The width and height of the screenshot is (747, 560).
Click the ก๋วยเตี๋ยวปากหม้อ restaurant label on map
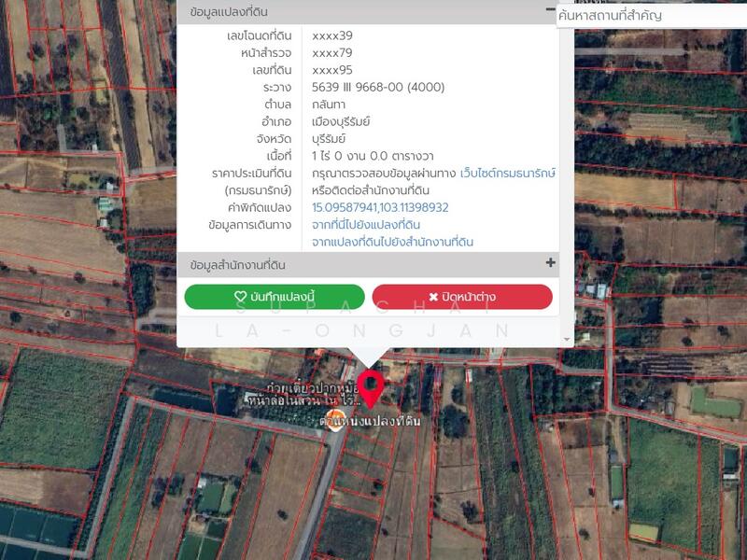click(x=299, y=386)
